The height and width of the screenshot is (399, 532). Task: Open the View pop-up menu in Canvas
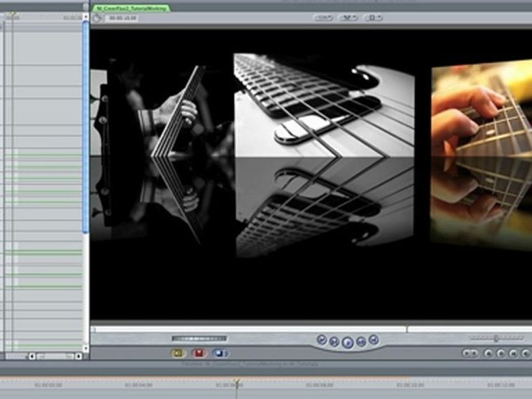[x=374, y=18]
